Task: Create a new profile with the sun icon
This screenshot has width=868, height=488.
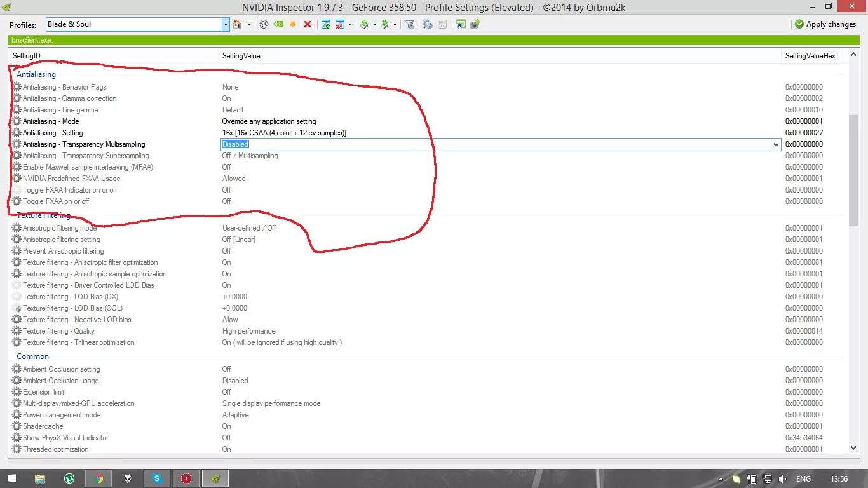Action: tap(293, 24)
